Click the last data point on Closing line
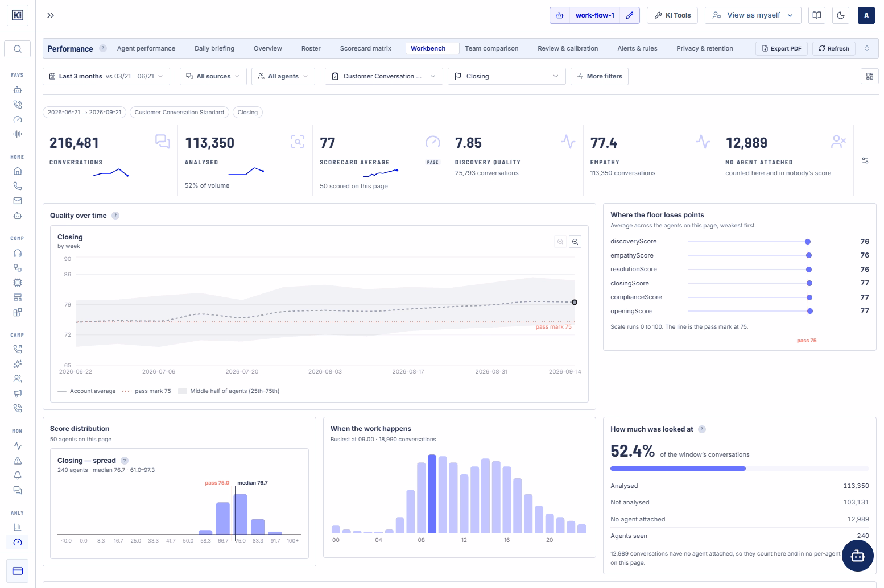 575,302
